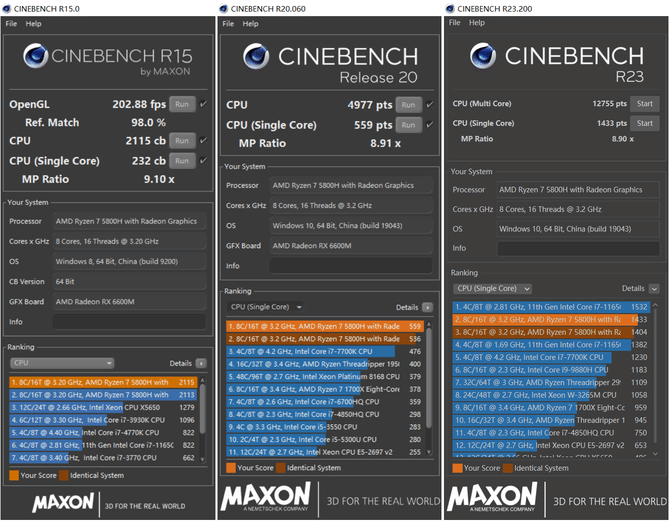The width and height of the screenshot is (670, 522).
Task: Click the MAXON logo in the R23 window
Action: click(492, 499)
